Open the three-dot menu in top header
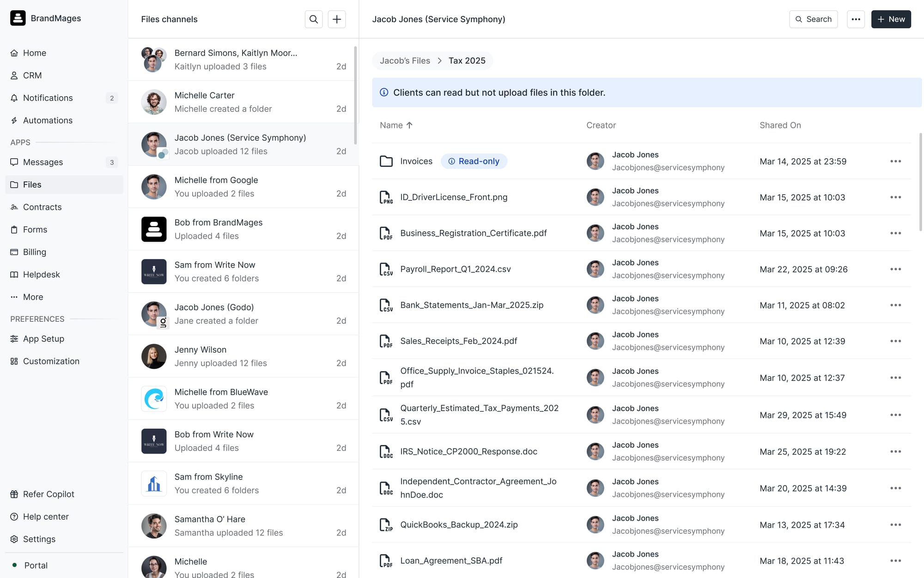The height and width of the screenshot is (578, 924). point(856,19)
